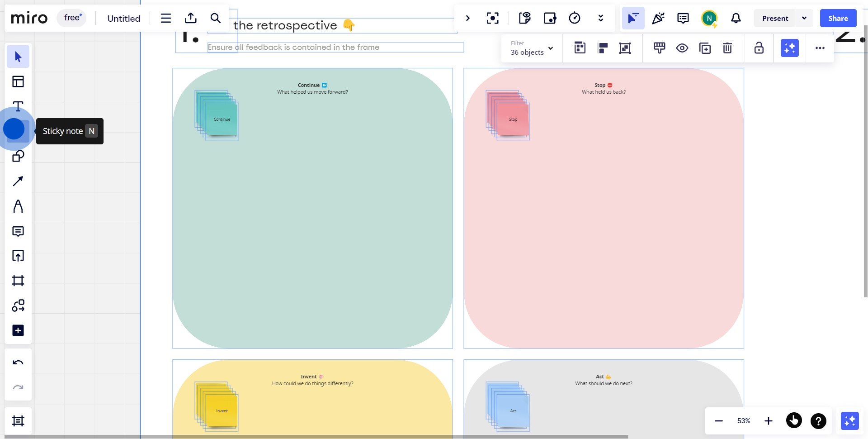Viewport: 868px width, 439px height.
Task: Open the reactions party icon
Action: pyautogui.click(x=658, y=18)
